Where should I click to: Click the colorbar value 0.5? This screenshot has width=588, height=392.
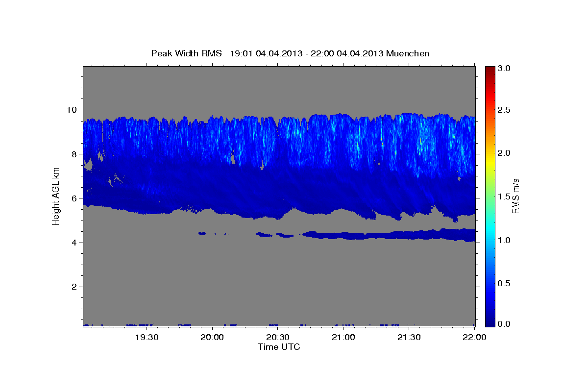505,283
